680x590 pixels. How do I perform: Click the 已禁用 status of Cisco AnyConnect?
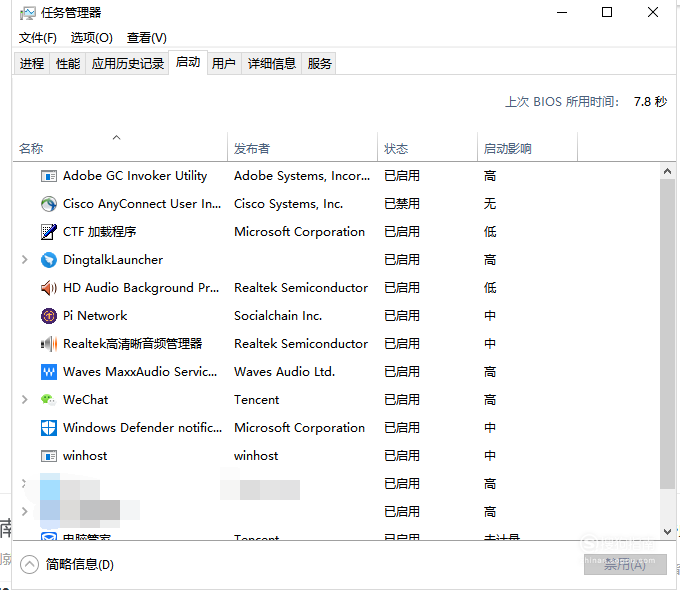click(402, 204)
